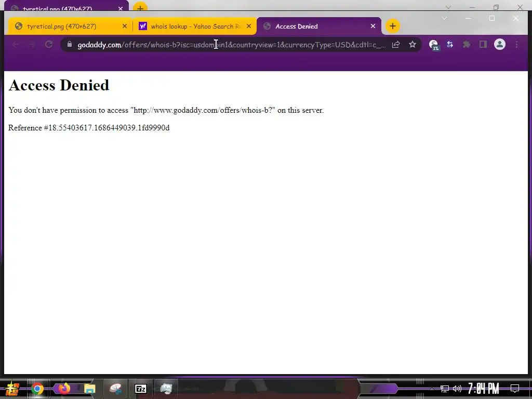Close the Access Denied tab

373,26
